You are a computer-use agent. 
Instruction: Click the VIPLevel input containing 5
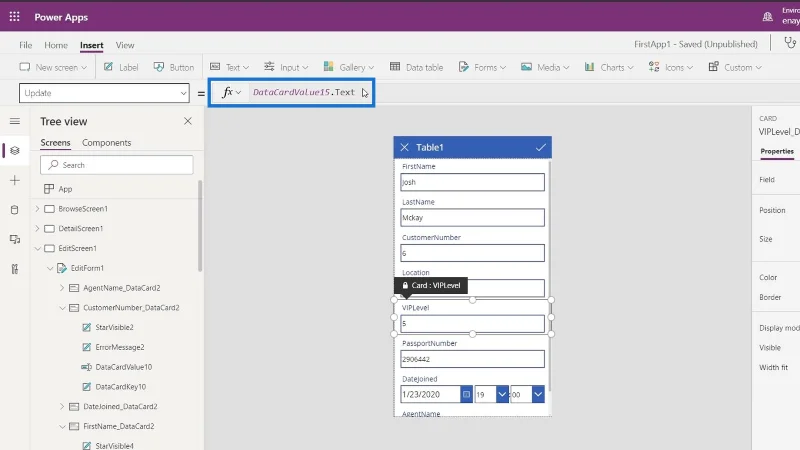pos(472,323)
